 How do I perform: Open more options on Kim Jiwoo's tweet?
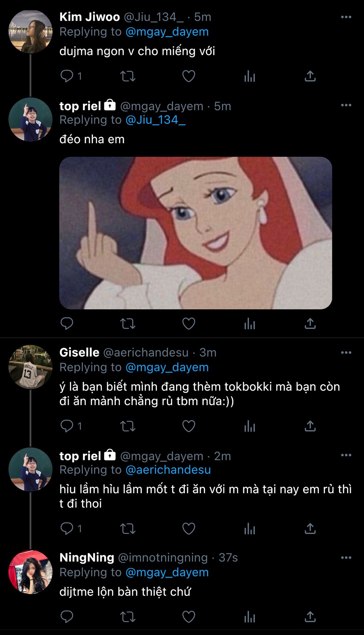(x=346, y=17)
